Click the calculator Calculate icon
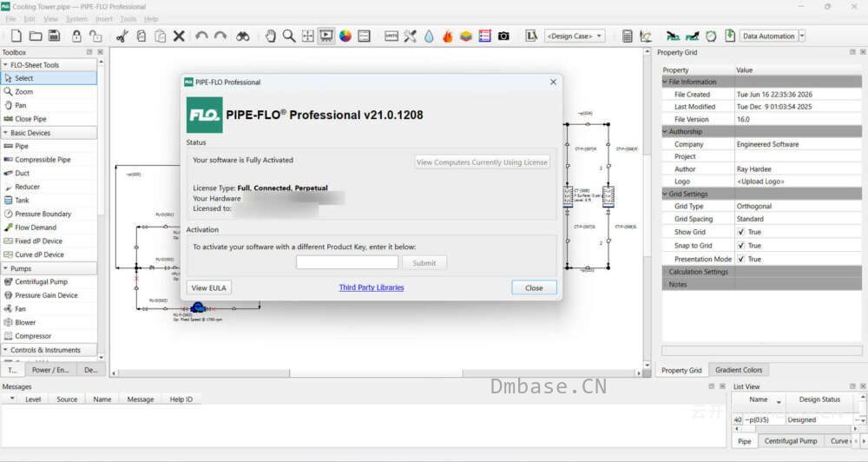The width and height of the screenshot is (868, 462). coord(628,36)
